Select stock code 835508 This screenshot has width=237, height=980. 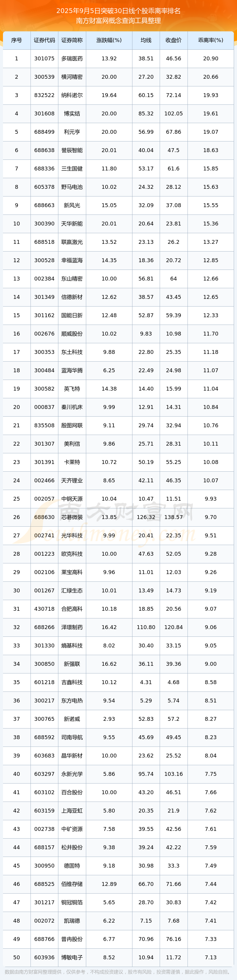[44, 425]
